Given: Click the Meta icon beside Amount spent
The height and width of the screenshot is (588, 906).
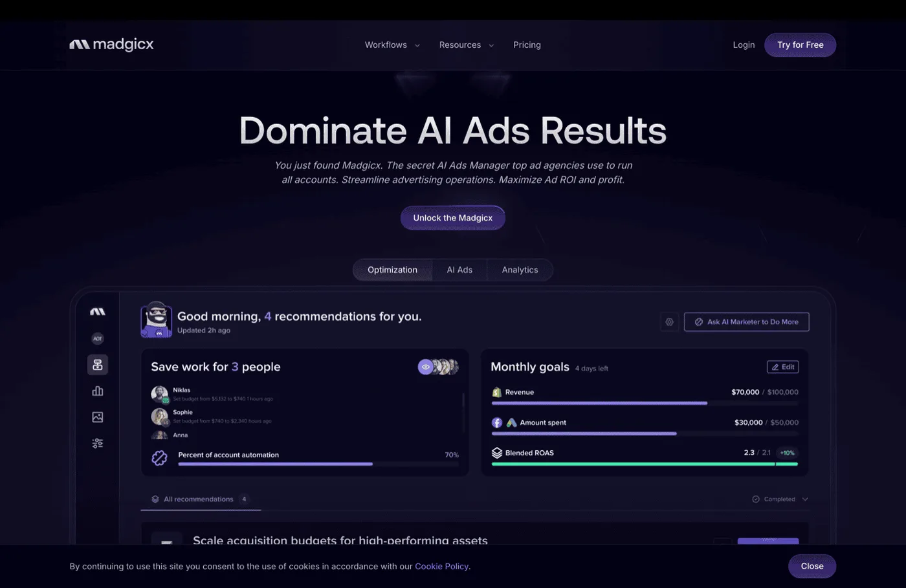Looking at the screenshot, I should click(496, 422).
